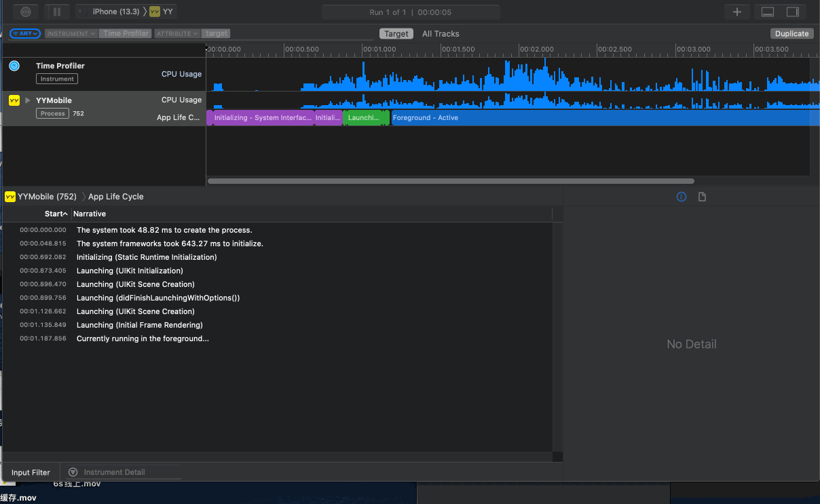Toggle the right inspector pane visibility

[x=793, y=12]
